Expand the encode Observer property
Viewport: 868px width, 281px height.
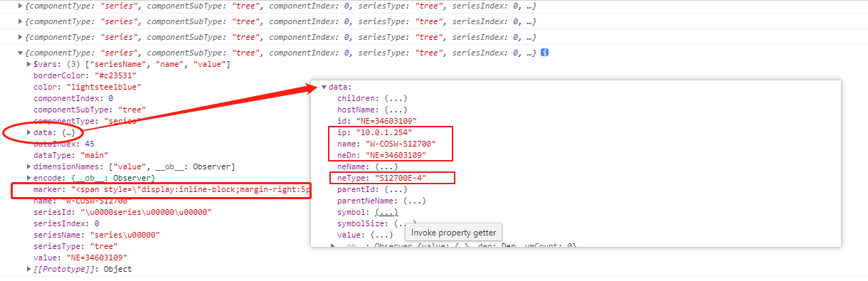point(29,178)
